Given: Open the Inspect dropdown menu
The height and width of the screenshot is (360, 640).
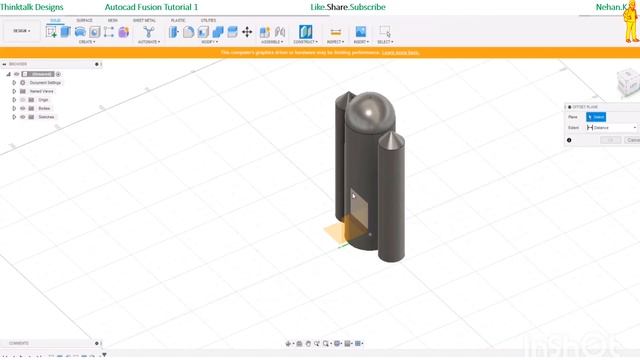Looking at the screenshot, I should (336, 42).
